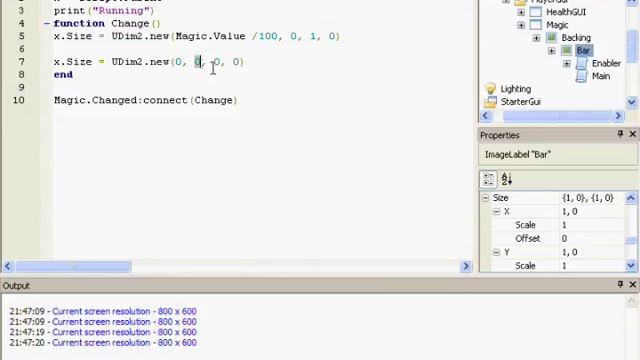Select Main script in explorer

(601, 76)
